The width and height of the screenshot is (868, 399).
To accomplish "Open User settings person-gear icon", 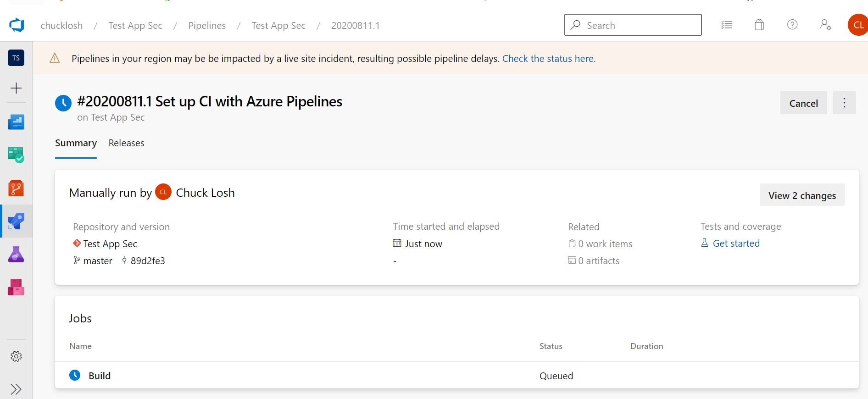I will click(x=825, y=25).
